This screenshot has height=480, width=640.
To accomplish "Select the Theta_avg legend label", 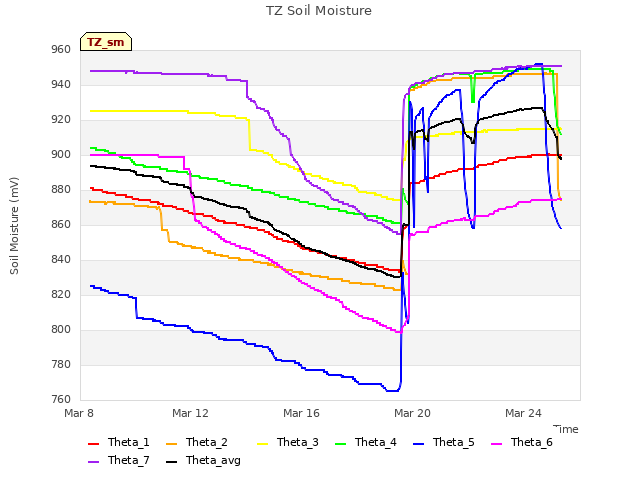I will pos(213,460).
